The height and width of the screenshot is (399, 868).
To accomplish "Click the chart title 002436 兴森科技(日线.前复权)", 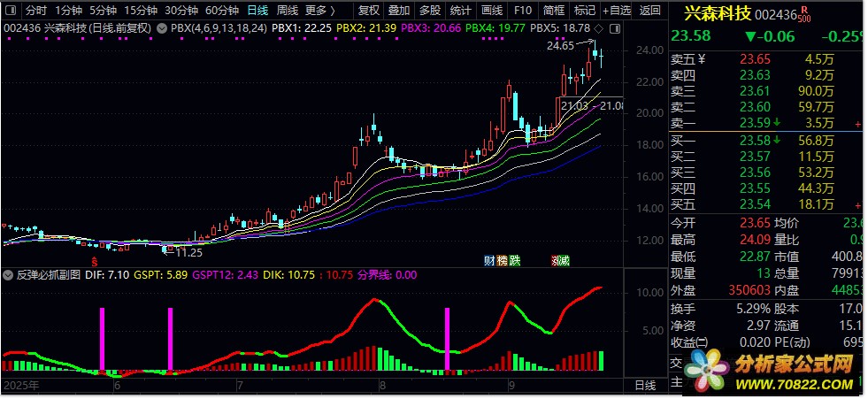I will [x=77, y=27].
